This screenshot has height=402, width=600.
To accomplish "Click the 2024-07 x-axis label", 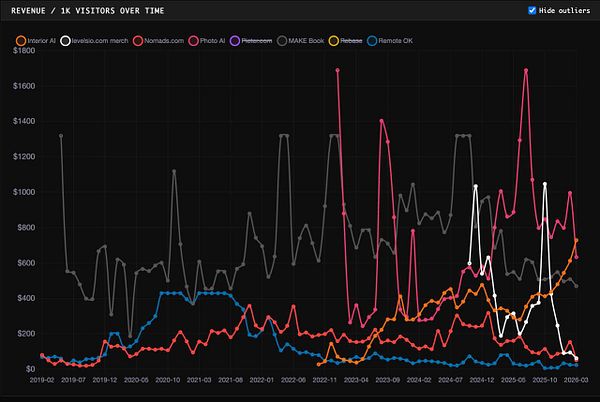I will coord(450,380).
